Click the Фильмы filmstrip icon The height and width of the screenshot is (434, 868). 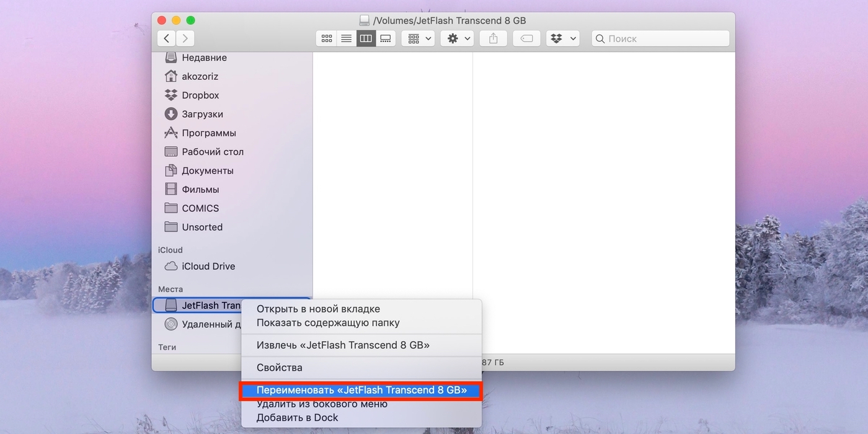click(171, 189)
